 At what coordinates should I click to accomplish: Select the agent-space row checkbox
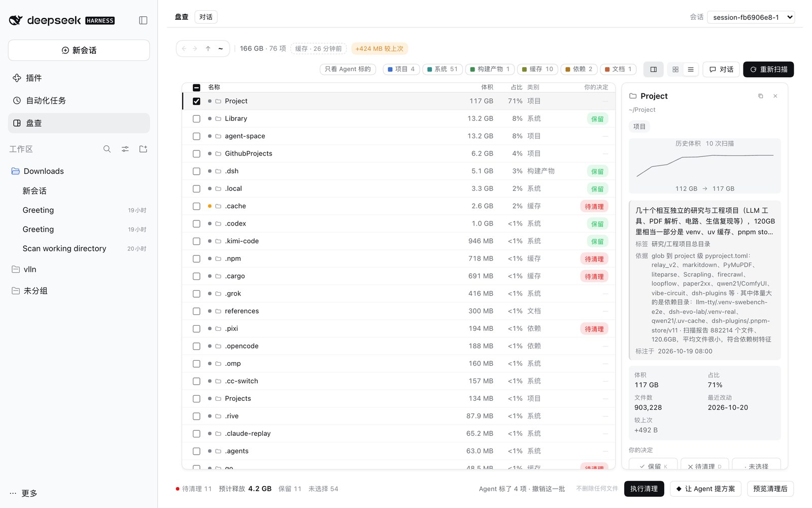coord(196,136)
